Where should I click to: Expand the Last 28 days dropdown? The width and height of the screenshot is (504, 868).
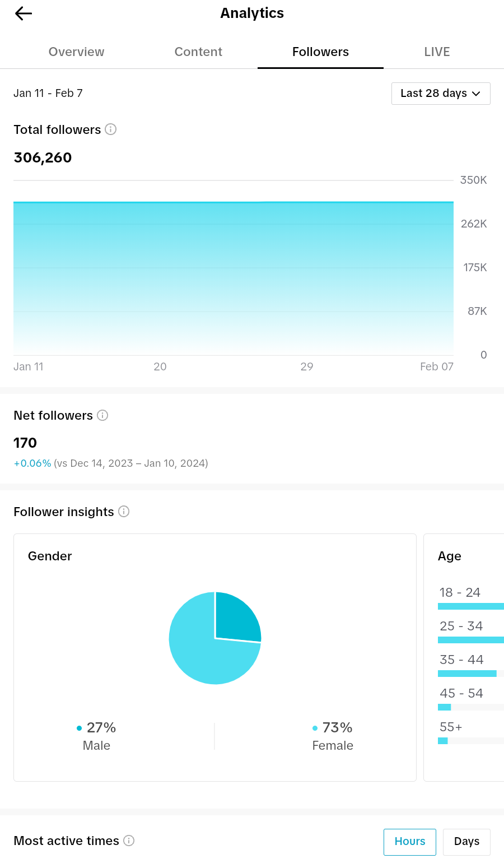pos(441,94)
